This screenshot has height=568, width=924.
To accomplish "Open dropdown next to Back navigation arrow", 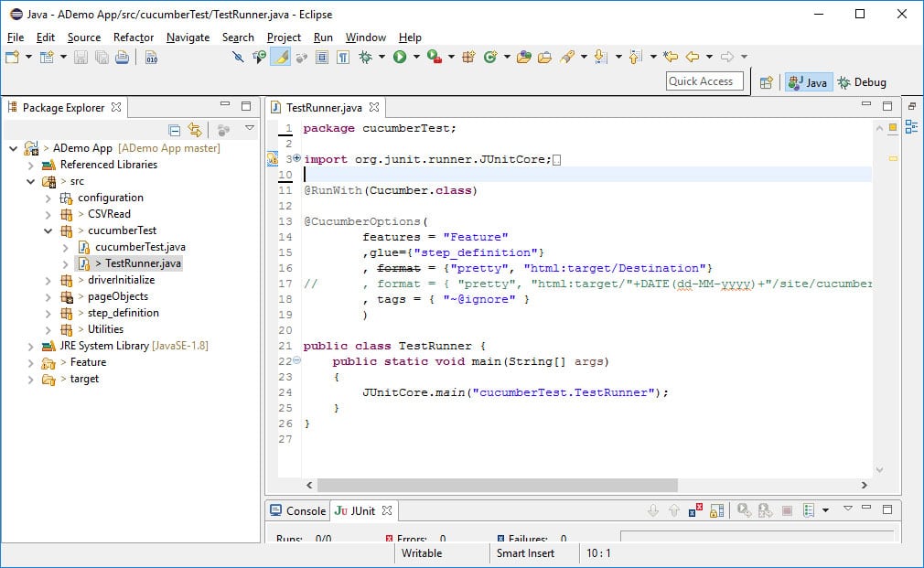I will coord(709,57).
